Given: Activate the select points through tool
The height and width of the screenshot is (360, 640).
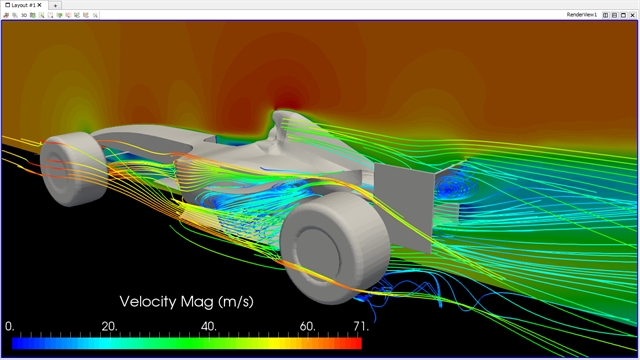Looking at the screenshot, I should point(68,15).
